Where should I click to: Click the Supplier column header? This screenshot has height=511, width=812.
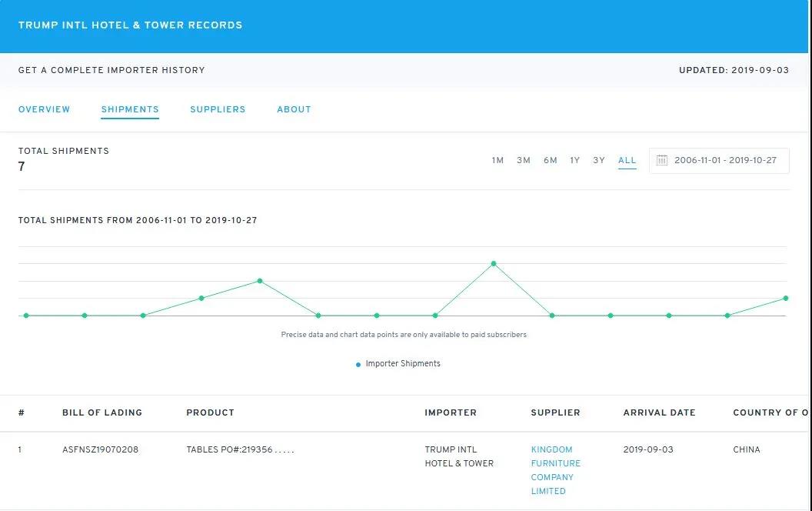pos(556,412)
